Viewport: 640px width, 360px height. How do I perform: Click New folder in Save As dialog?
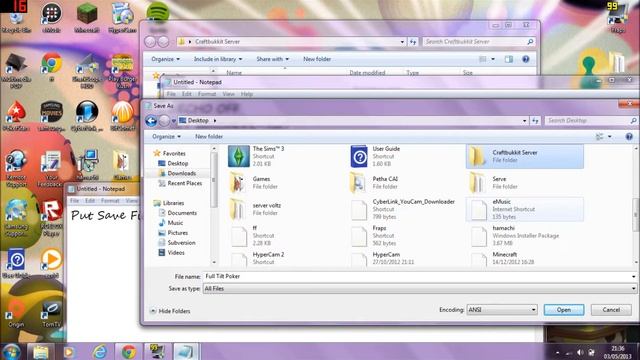coord(209,137)
